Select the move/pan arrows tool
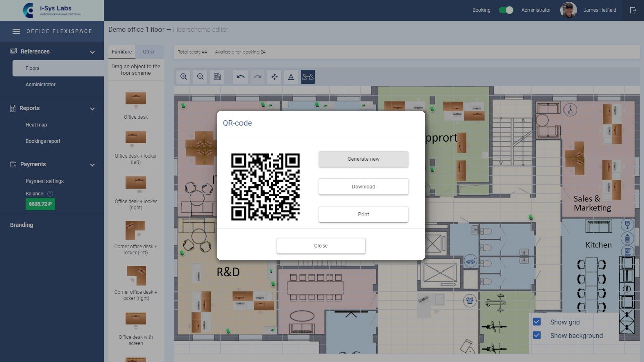The image size is (644, 362). point(275,77)
